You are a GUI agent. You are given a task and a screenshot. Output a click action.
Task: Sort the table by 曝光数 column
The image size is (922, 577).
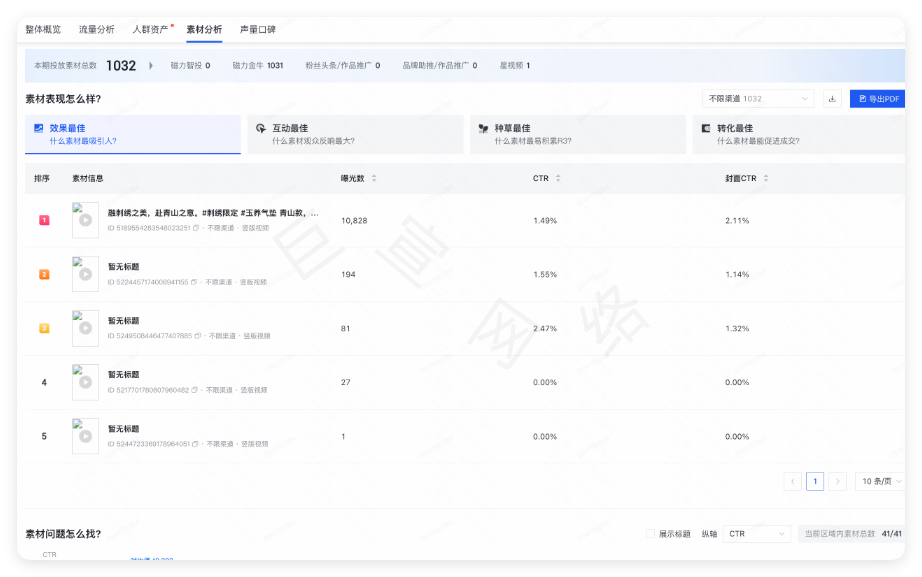click(x=372, y=178)
